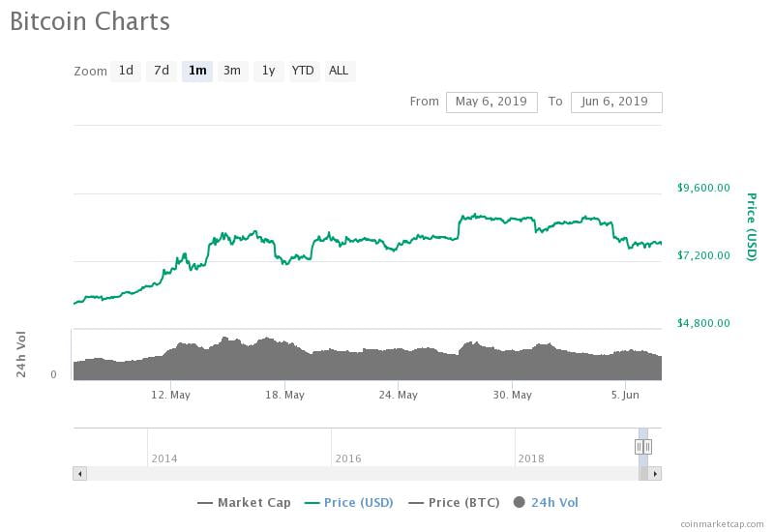
Task: Select the YTD zoom range
Action: [303, 71]
